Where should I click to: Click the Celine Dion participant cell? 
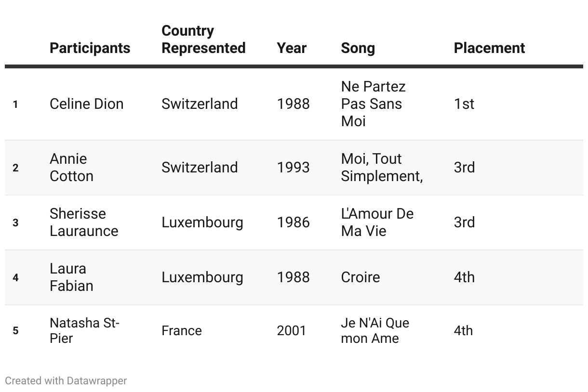coord(86,104)
